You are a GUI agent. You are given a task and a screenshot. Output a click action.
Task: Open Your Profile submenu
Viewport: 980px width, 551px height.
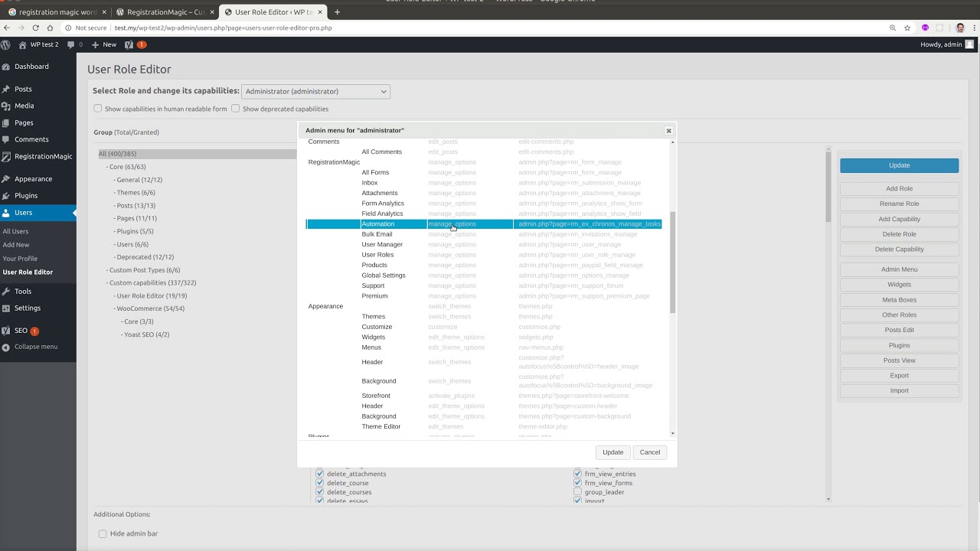(x=20, y=259)
